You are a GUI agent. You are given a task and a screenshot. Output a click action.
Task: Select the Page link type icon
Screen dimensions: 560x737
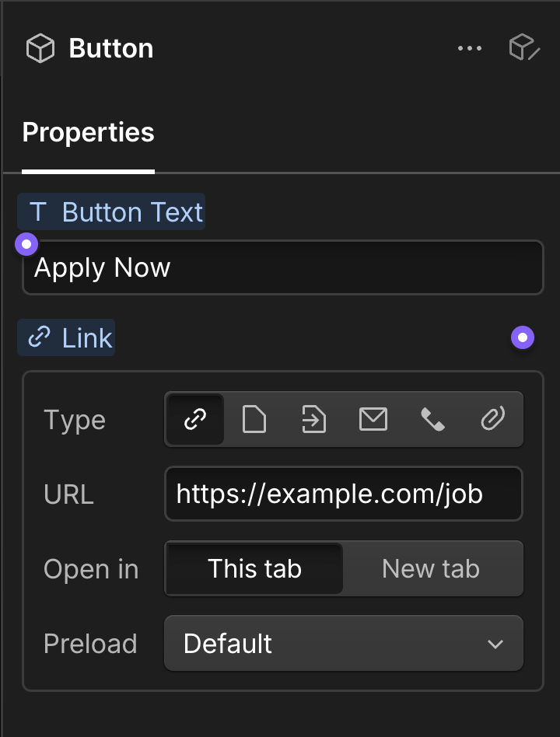coord(254,419)
